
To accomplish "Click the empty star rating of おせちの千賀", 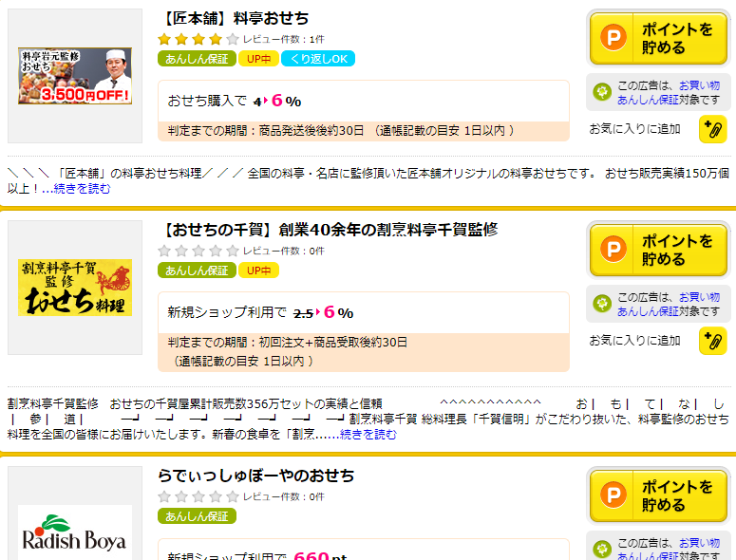I will 198,251.
